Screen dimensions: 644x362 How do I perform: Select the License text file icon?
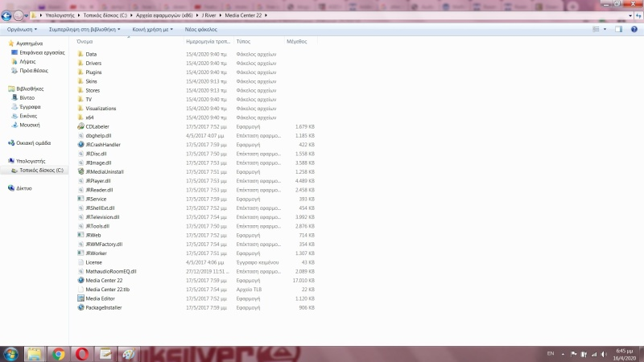80,262
